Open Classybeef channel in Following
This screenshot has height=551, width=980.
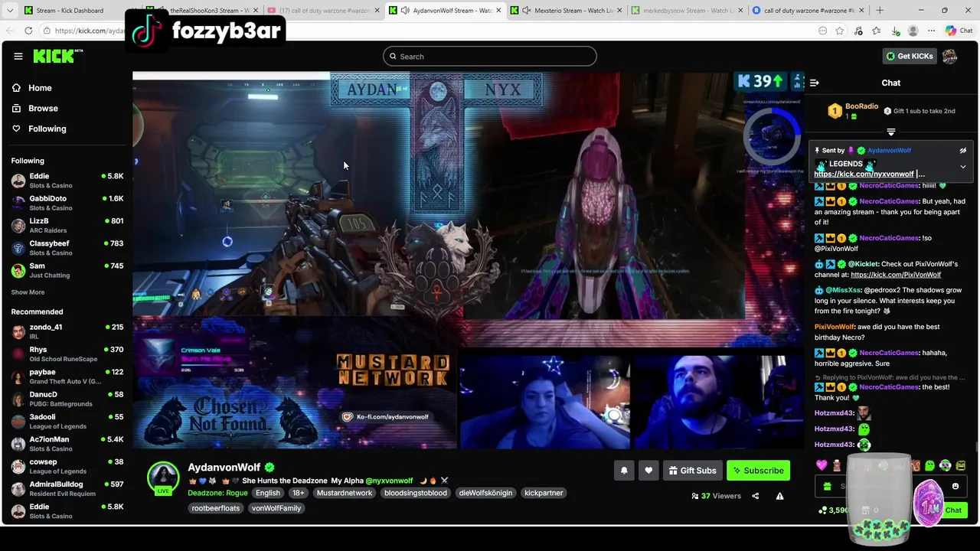tap(67, 248)
